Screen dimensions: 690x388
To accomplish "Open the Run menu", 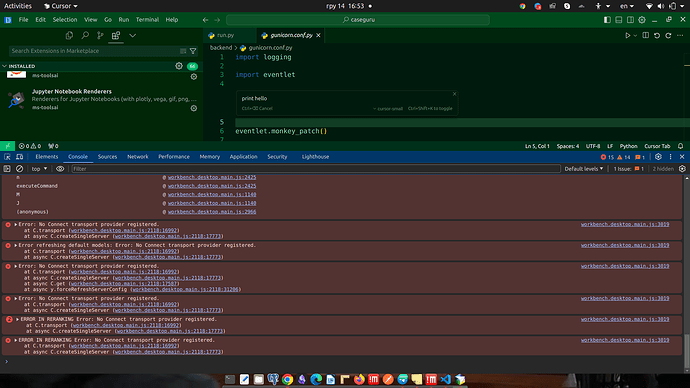I will [124, 20].
